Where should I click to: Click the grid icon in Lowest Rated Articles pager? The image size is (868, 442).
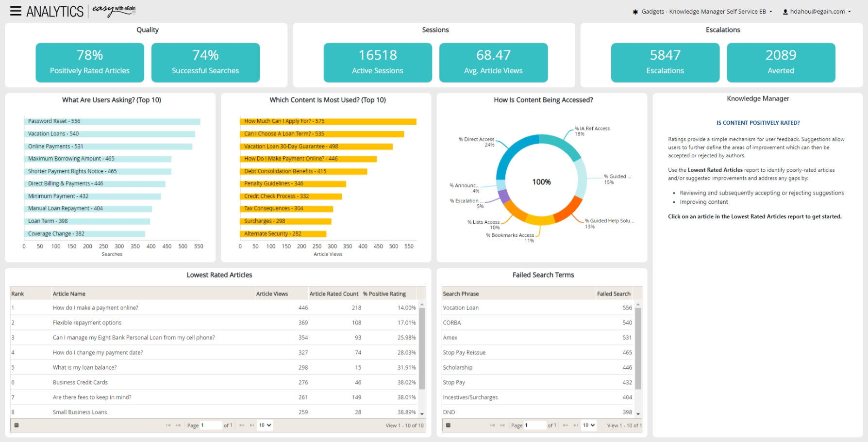17,425
